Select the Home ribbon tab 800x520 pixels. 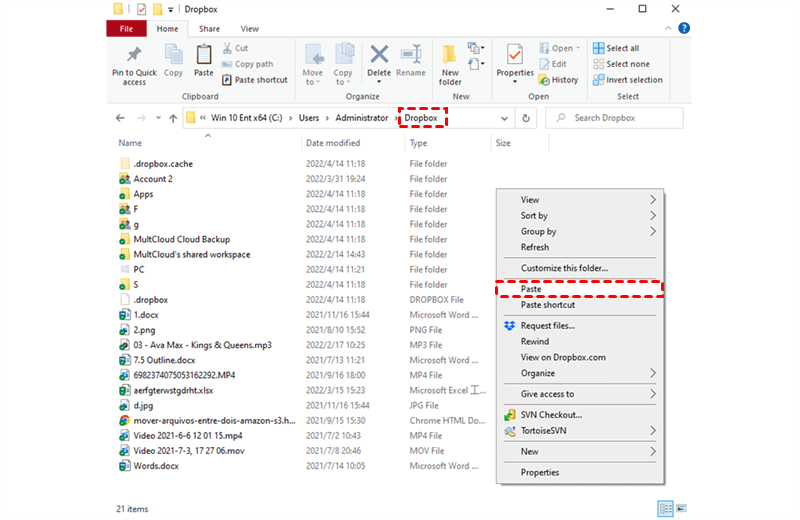[x=167, y=29]
